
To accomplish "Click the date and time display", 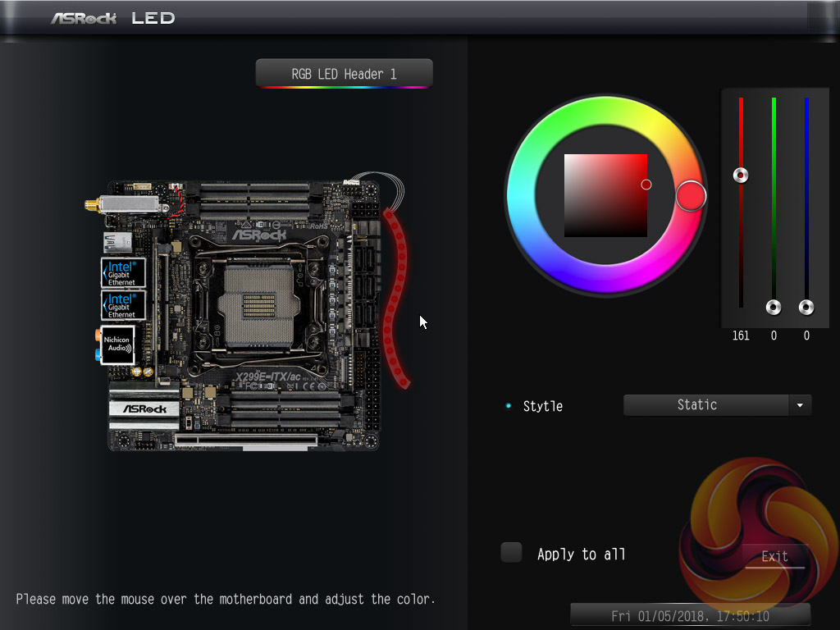I will tap(690, 615).
